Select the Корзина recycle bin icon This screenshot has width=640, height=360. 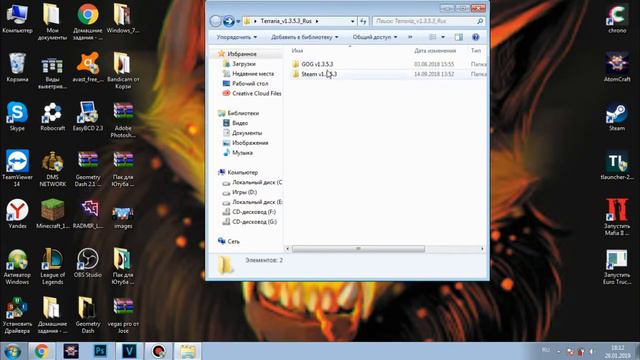point(17,68)
